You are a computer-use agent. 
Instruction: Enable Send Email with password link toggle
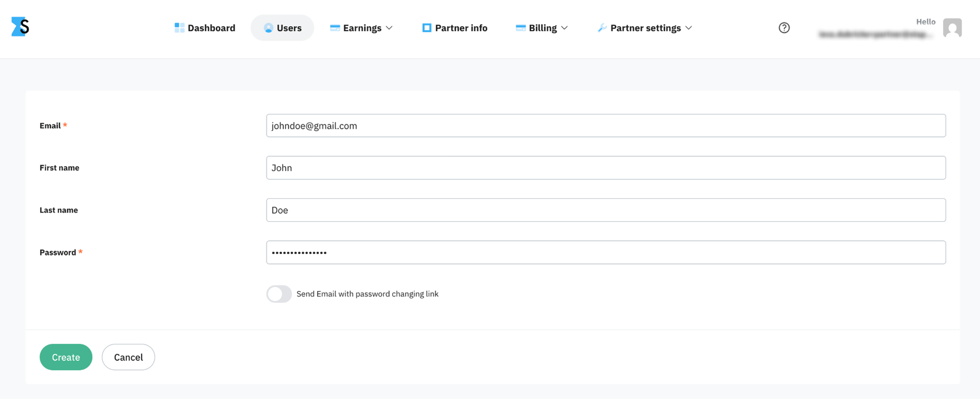[279, 294]
